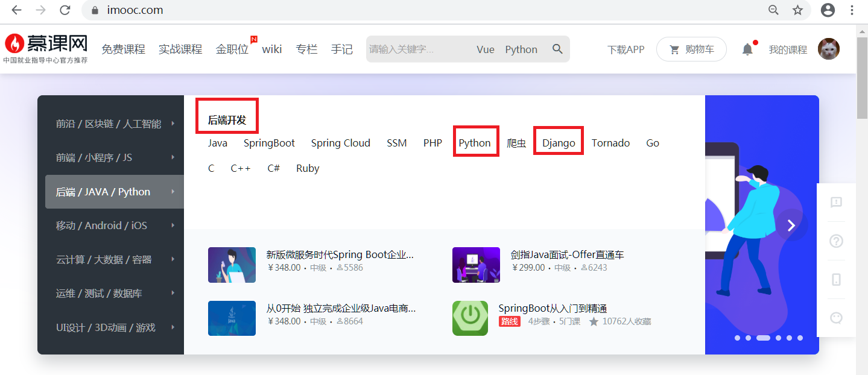Click the browser forward arrow
Viewport: 868px width, 375px height.
click(x=41, y=10)
